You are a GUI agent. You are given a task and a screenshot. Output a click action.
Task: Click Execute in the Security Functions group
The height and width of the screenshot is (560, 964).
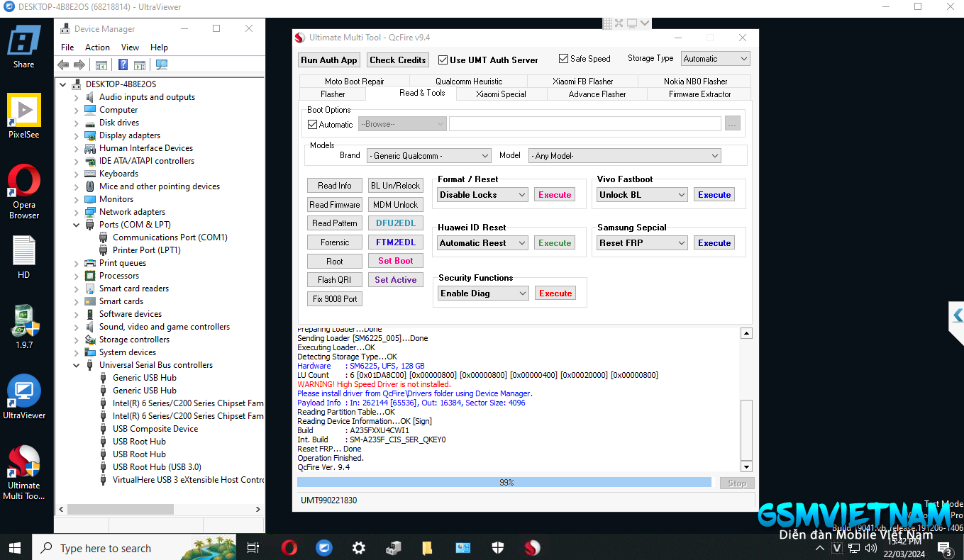click(x=555, y=293)
